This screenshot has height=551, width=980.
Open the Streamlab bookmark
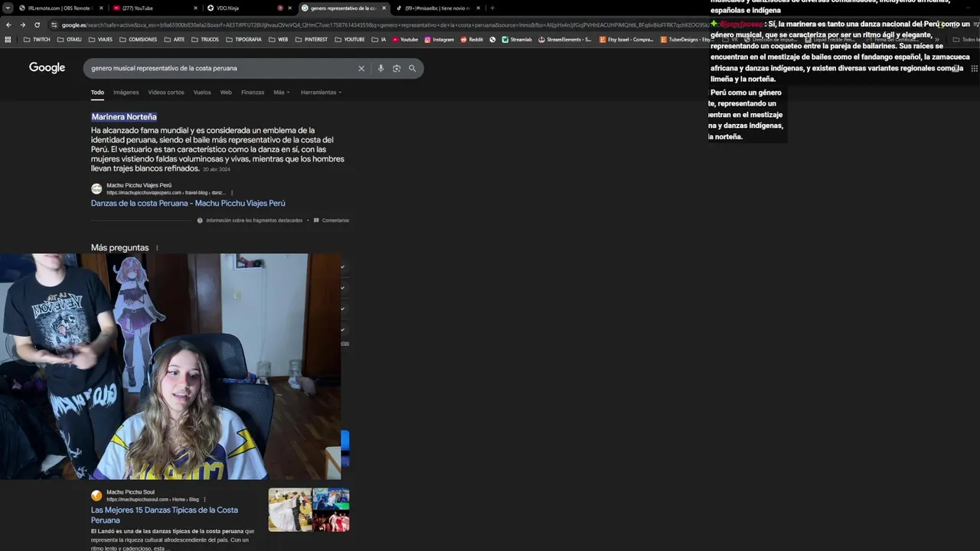516,39
